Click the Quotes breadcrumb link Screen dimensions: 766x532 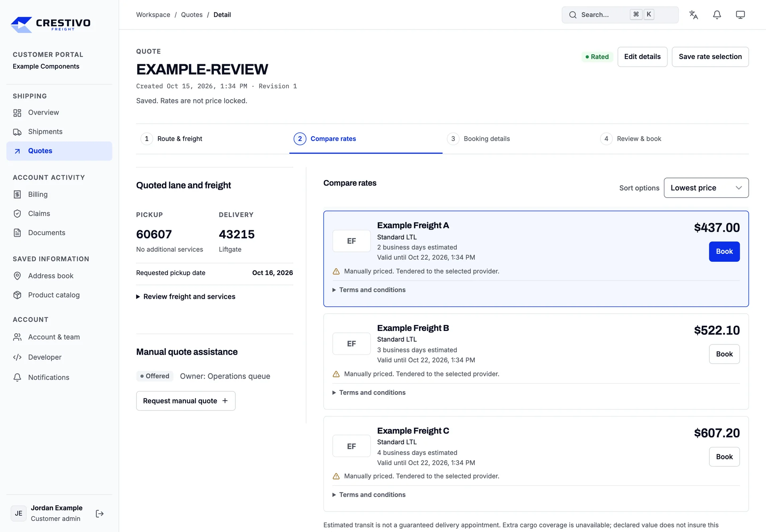(x=191, y=15)
